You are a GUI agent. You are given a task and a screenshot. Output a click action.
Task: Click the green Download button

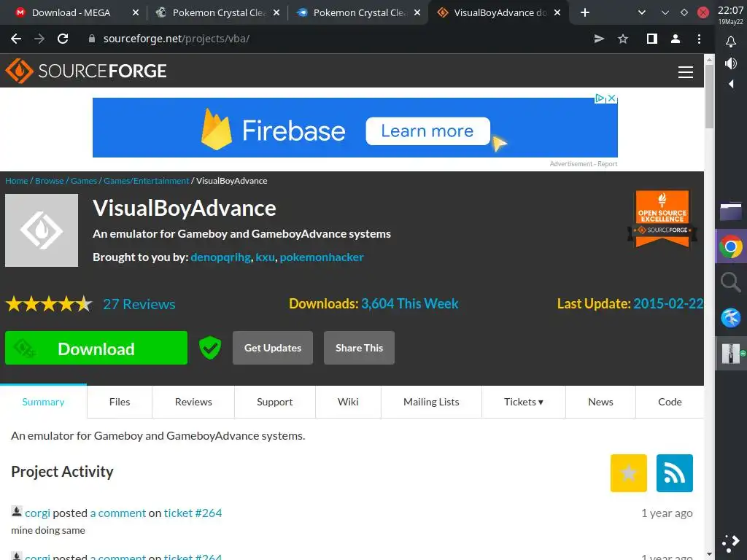pos(96,348)
